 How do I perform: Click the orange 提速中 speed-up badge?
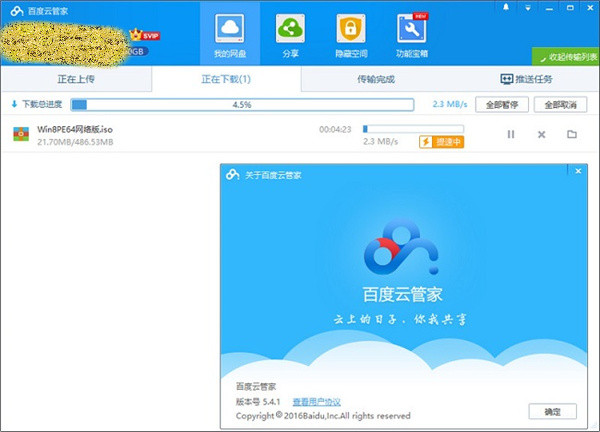[442, 142]
